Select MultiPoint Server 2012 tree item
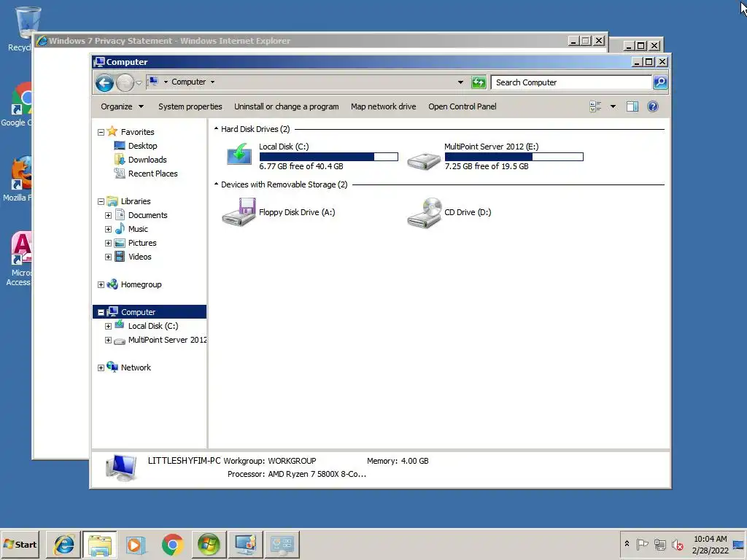 167,340
